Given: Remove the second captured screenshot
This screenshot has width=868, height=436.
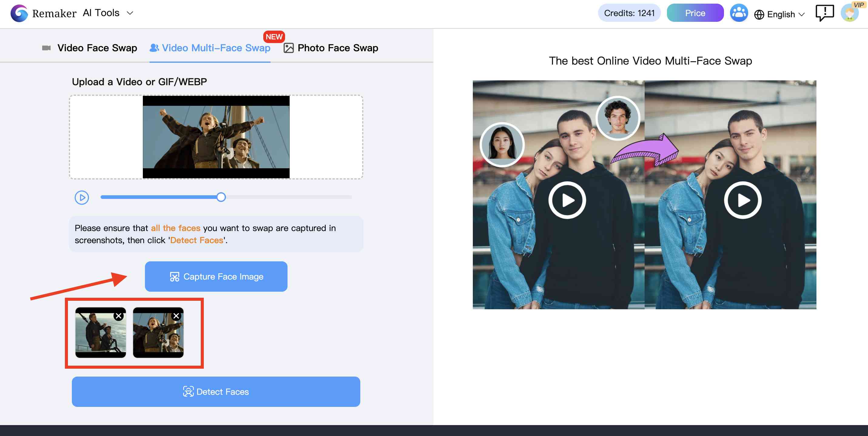Looking at the screenshot, I should click(x=176, y=316).
